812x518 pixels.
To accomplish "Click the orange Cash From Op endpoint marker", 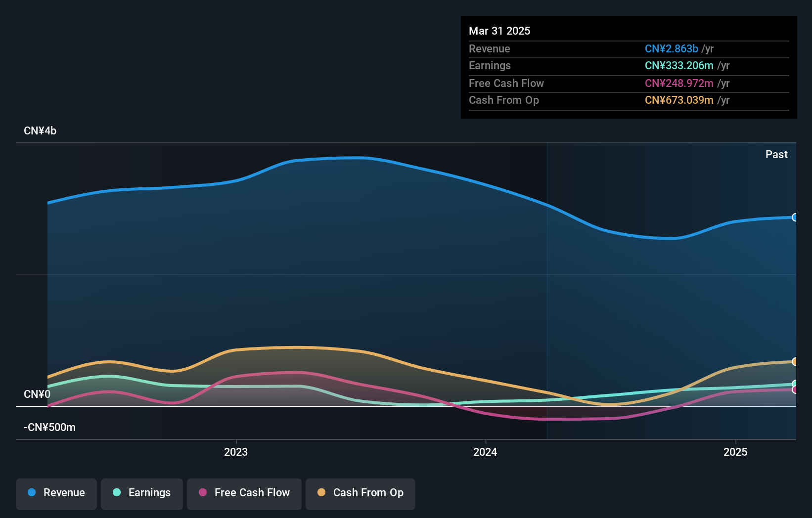I will 795,362.
